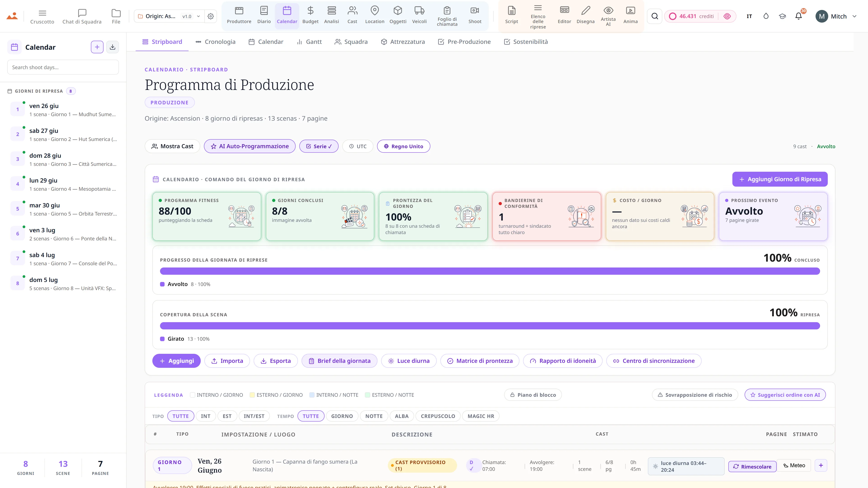Open the Artista AI eye tool

point(608,16)
